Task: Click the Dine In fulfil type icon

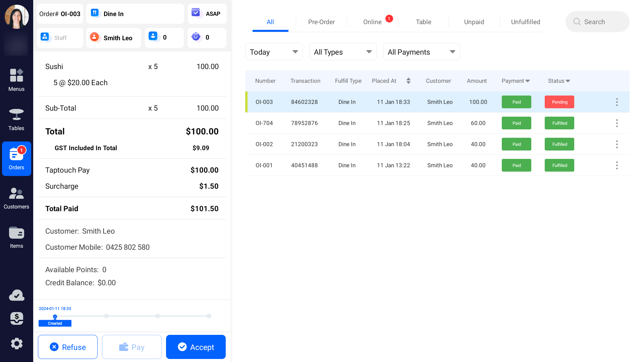Action: [x=95, y=13]
